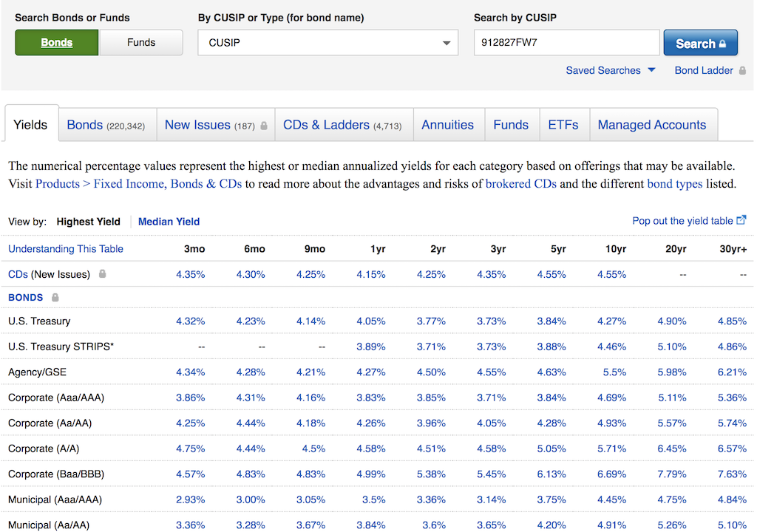
Task: Switch view to Median Yield
Action: click(169, 222)
